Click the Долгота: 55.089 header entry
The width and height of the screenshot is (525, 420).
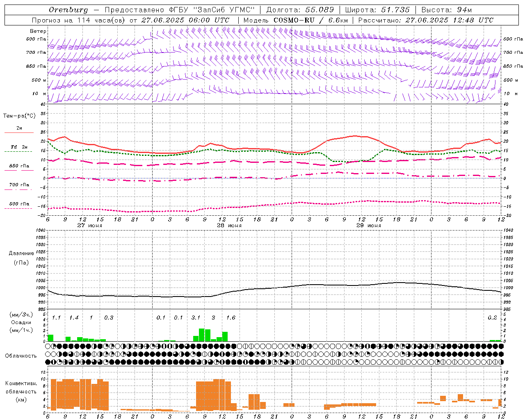(300, 10)
